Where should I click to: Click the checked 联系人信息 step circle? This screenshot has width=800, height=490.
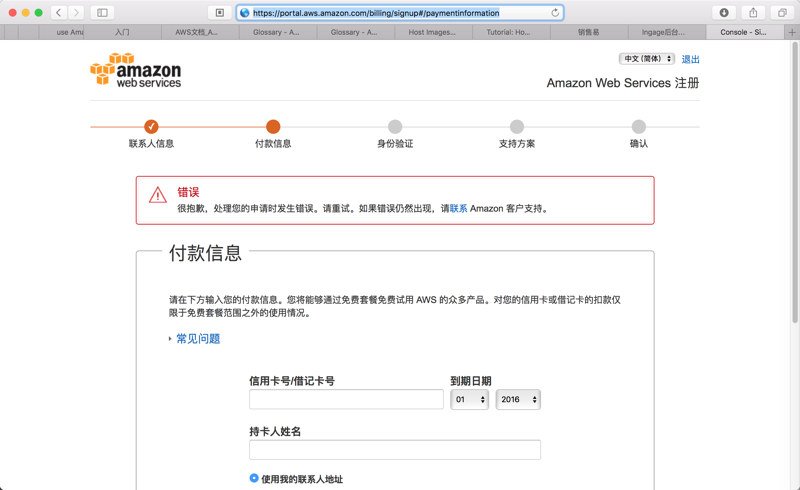click(151, 126)
